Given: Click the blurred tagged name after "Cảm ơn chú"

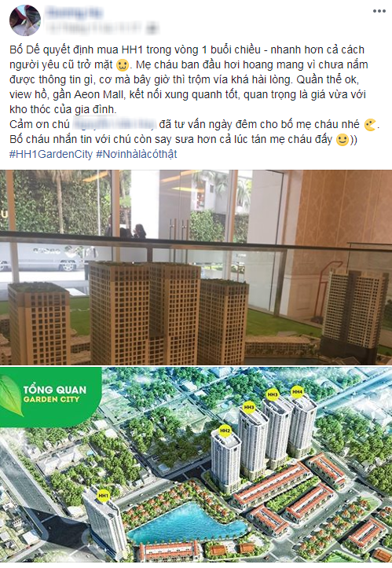Looking at the screenshot, I should 114,124.
